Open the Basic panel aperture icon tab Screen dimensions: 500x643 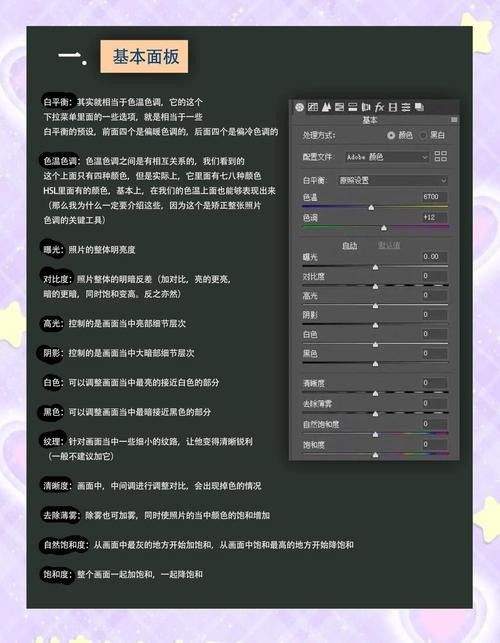coord(299,107)
